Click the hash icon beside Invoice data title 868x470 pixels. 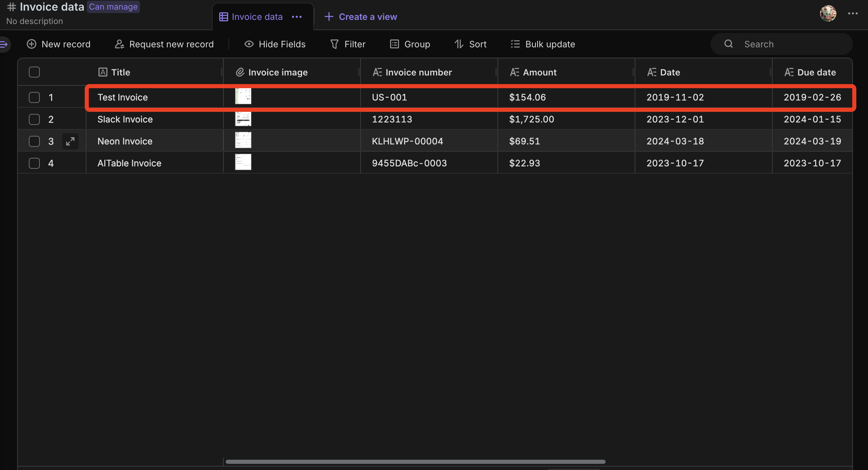(x=11, y=7)
